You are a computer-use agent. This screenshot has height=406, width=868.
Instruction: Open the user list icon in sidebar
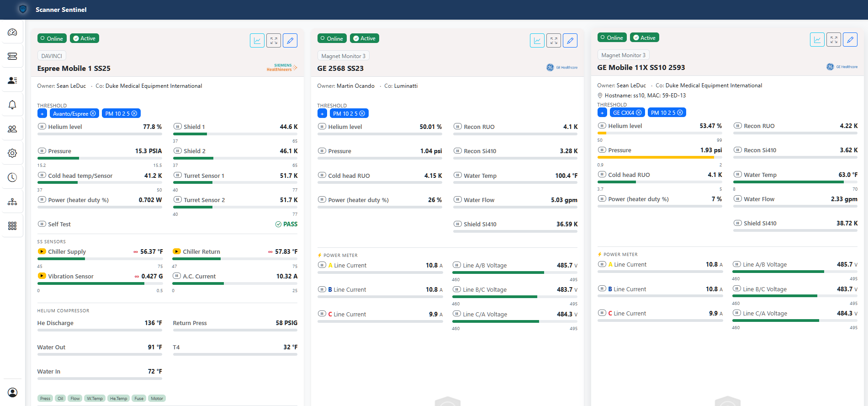coord(12,80)
